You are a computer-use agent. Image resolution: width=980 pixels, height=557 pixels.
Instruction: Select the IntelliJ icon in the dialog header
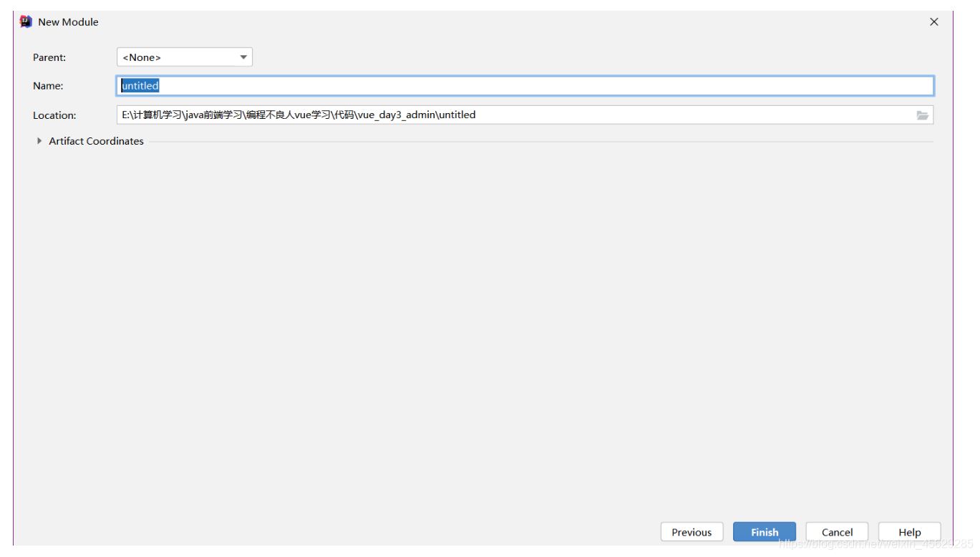pyautogui.click(x=26, y=21)
